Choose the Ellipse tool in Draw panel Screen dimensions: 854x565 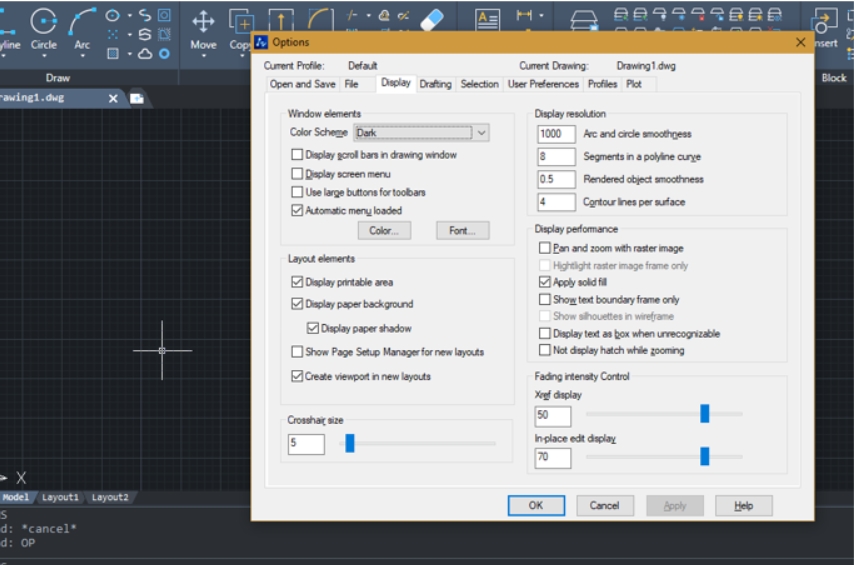click(112, 15)
